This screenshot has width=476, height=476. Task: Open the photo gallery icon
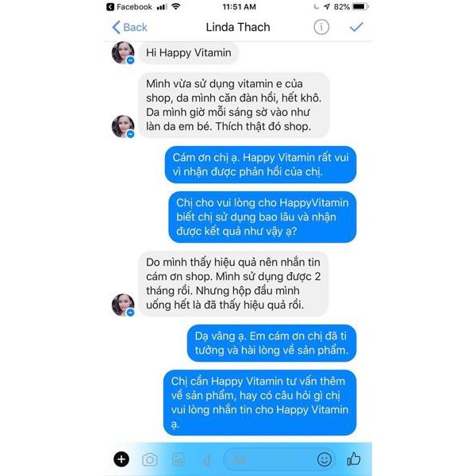coord(178,459)
